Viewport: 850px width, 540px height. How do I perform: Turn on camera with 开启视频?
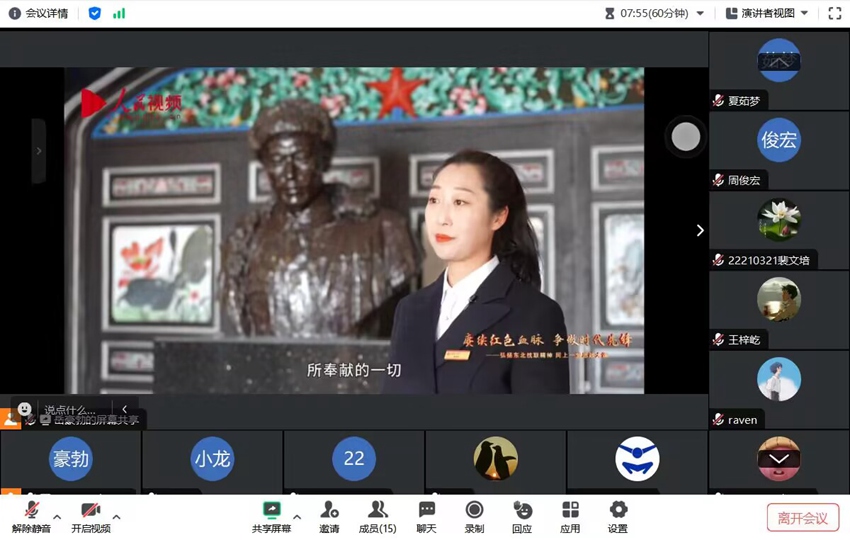(x=90, y=516)
